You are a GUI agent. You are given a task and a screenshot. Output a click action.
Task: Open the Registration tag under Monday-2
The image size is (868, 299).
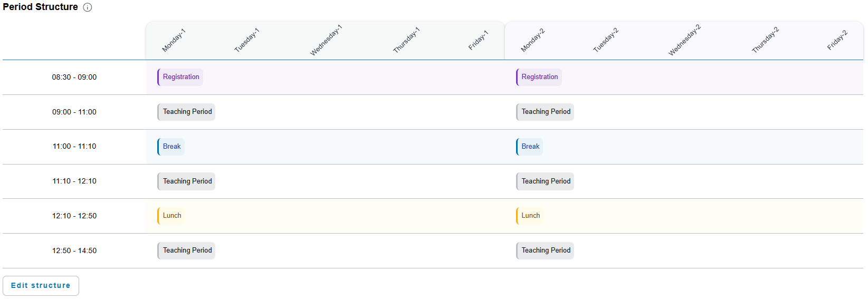[539, 77]
